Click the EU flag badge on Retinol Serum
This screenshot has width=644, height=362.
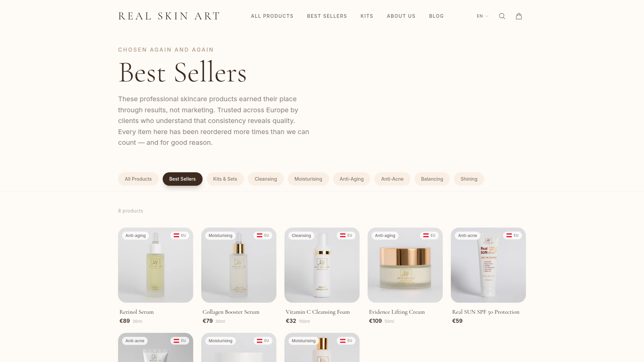pos(180,235)
